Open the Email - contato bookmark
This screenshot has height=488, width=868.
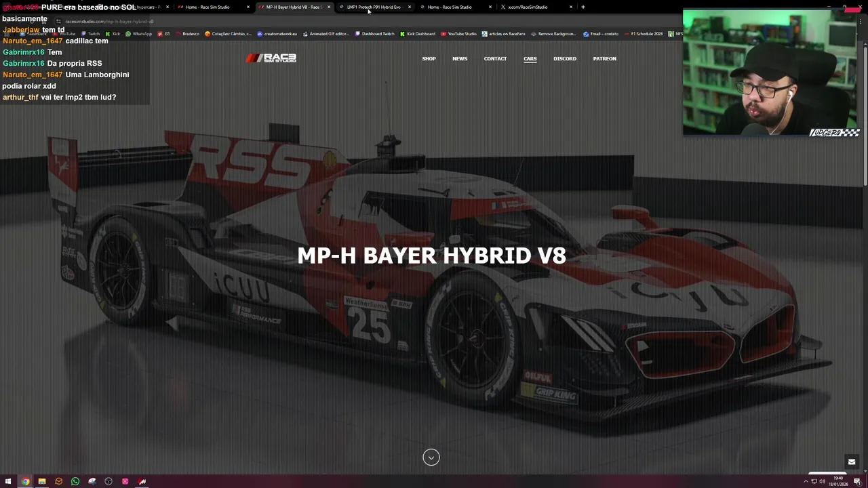(x=601, y=34)
